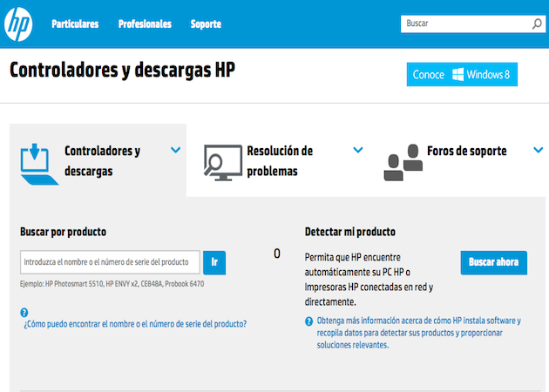Click the support forums people icon

pos(403,162)
